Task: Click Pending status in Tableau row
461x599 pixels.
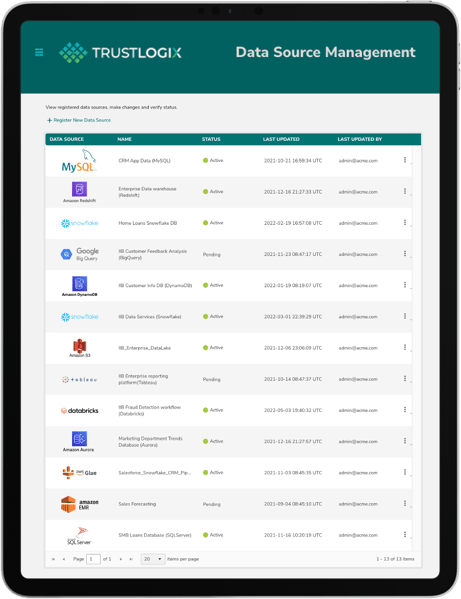Action: coord(212,379)
